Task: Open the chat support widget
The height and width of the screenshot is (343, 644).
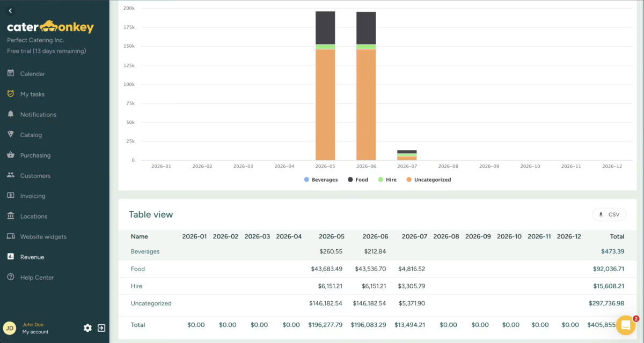Action: [626, 325]
